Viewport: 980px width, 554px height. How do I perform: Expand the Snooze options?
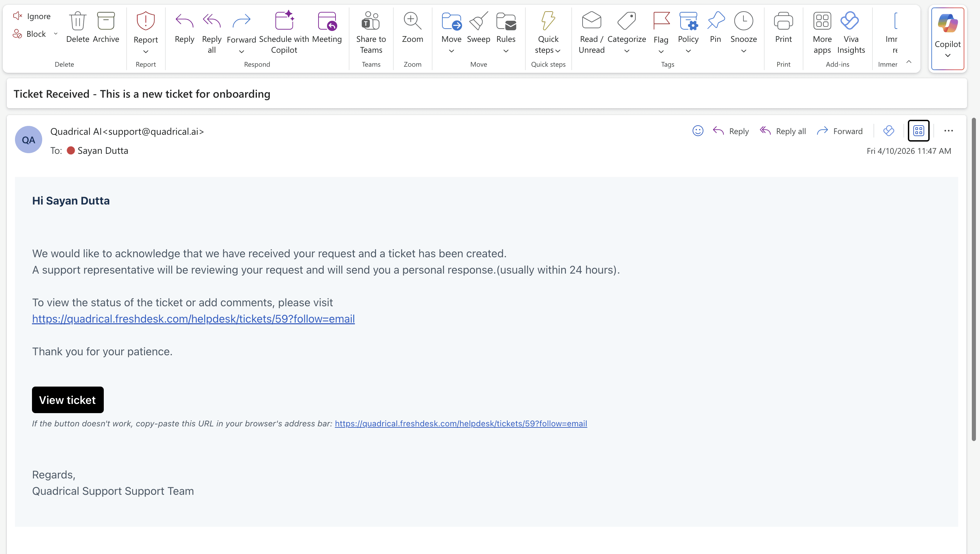click(x=744, y=51)
